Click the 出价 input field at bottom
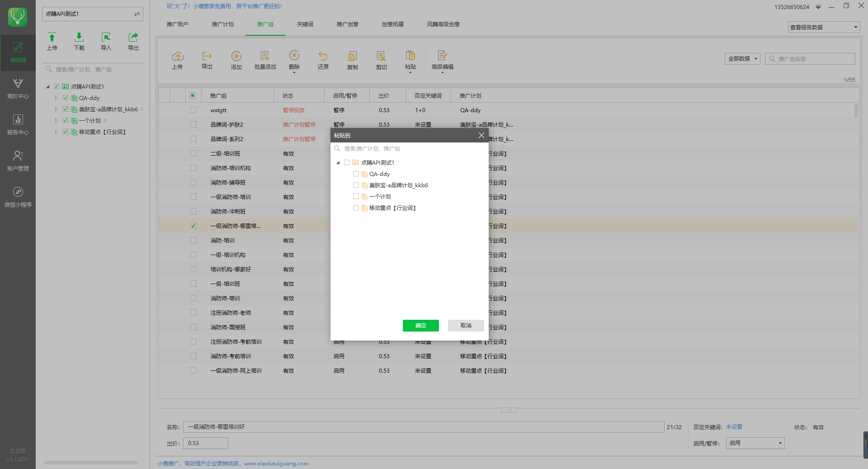The width and height of the screenshot is (868, 469). (x=206, y=443)
